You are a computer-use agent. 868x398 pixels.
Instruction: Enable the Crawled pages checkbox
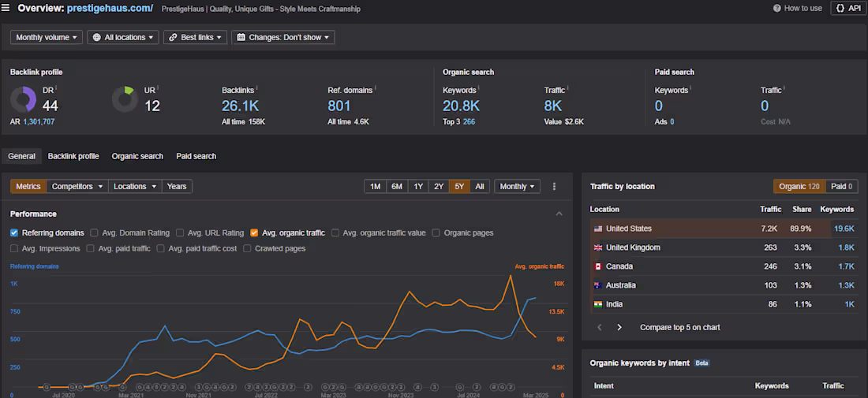click(247, 248)
